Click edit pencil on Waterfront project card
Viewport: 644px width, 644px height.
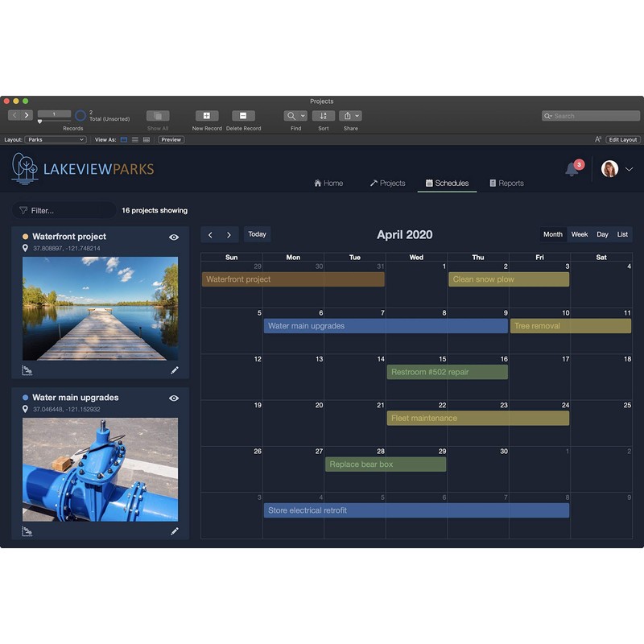(175, 370)
